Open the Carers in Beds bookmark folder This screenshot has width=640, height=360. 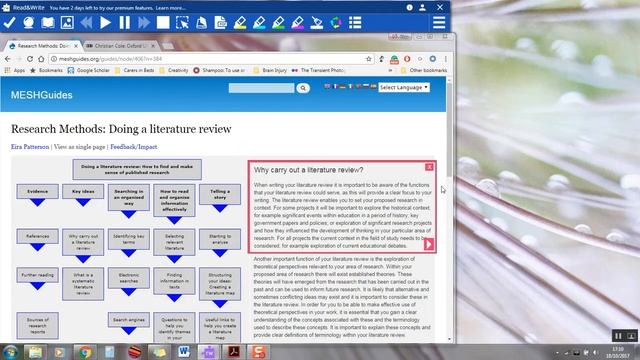(134, 70)
